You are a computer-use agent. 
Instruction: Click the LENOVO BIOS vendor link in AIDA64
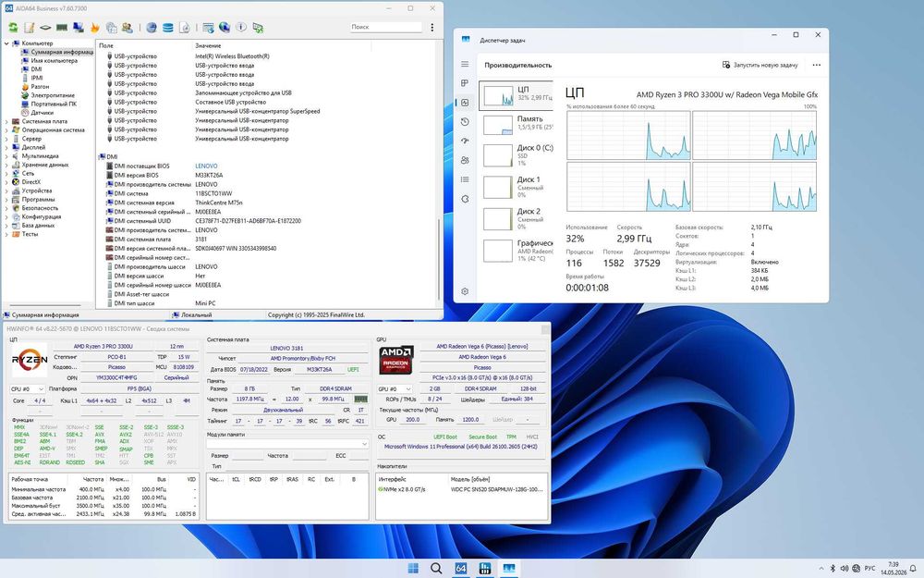coord(206,166)
